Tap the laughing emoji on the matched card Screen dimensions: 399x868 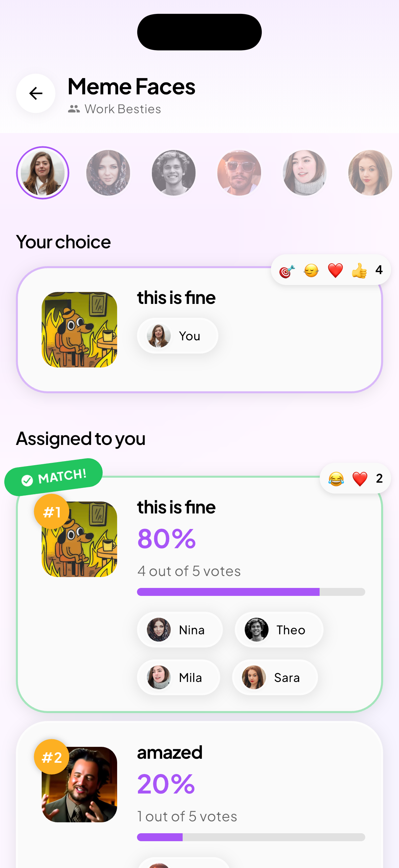(337, 478)
